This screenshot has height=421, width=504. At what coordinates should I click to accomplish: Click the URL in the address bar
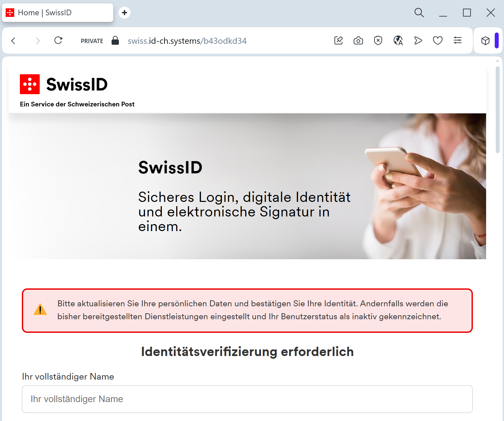187,41
